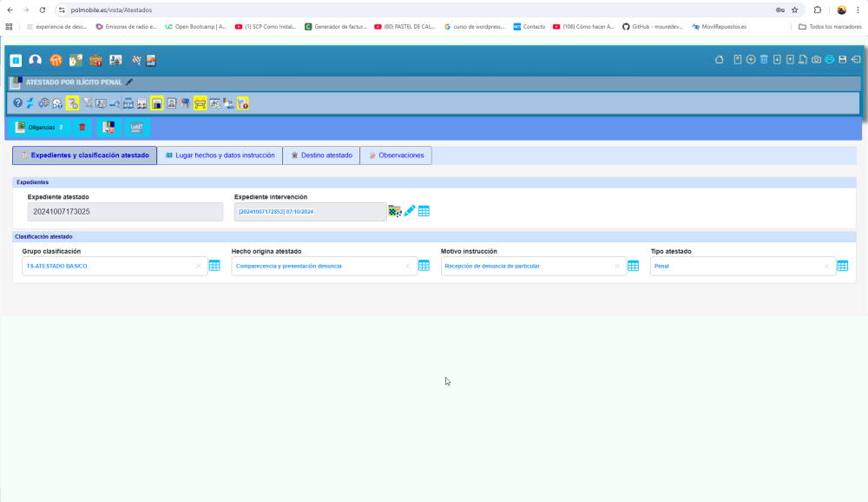Open help via question mark icon
This screenshot has width=868, height=502.
17,103
